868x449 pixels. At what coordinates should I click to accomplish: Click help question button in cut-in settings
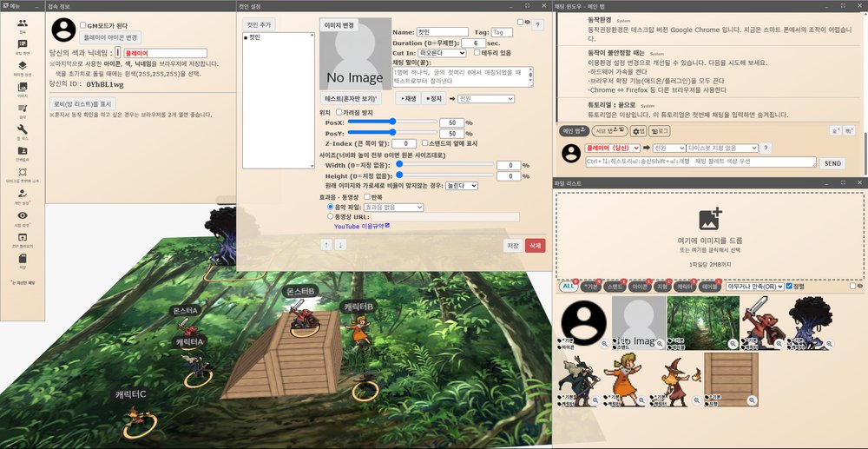coord(537,25)
